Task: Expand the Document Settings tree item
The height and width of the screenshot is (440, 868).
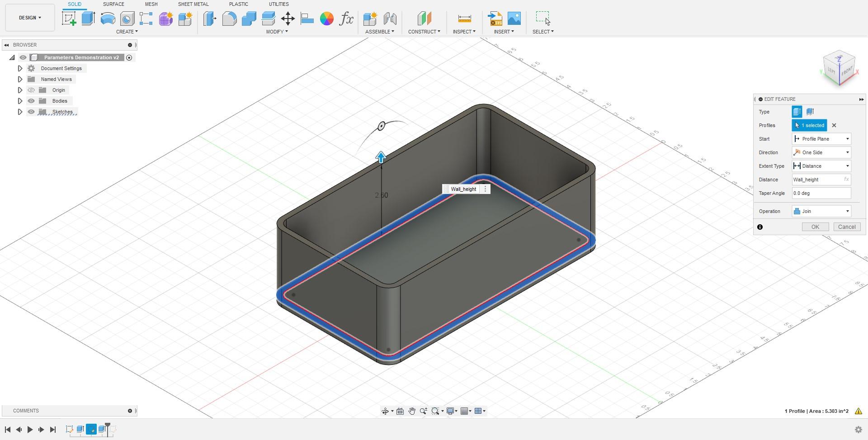Action: pyautogui.click(x=20, y=68)
